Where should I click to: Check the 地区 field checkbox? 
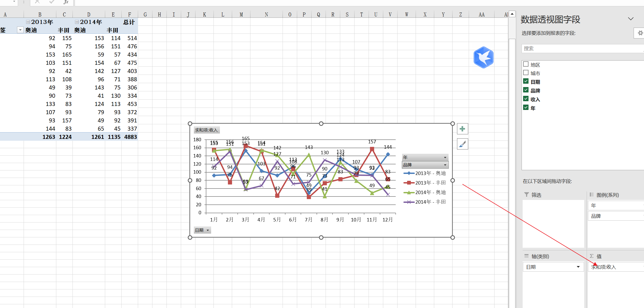tap(526, 64)
